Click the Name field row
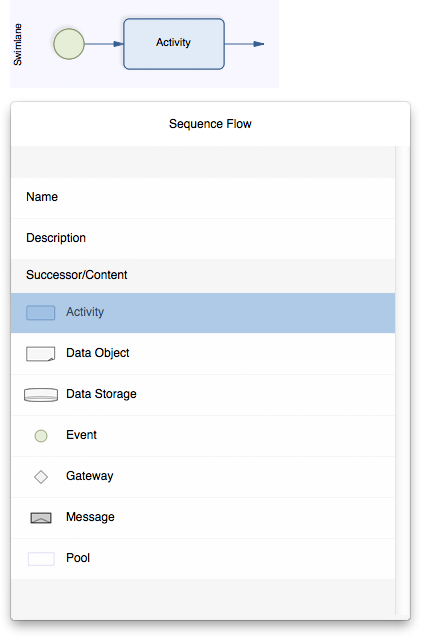The image size is (421, 637). tap(203, 198)
